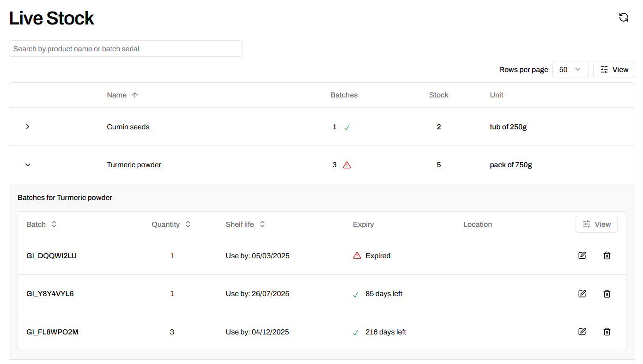Collapse the Turmeric powder row

(28, 165)
